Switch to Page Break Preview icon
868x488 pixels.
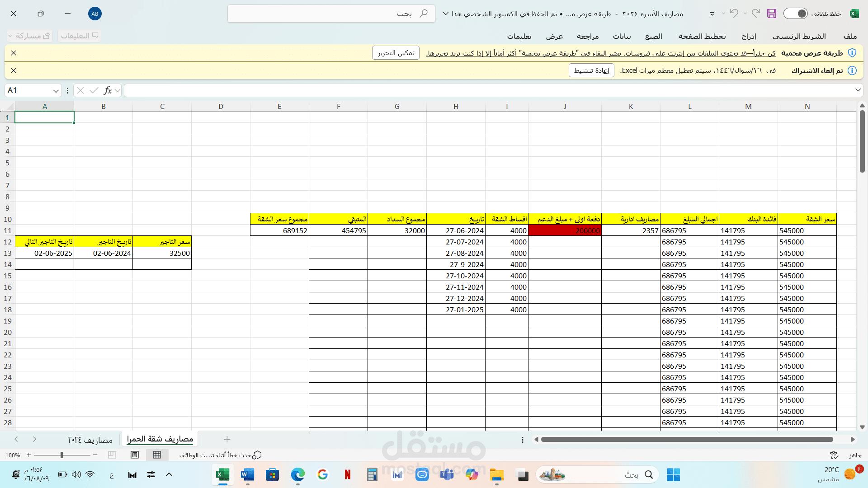(112, 455)
